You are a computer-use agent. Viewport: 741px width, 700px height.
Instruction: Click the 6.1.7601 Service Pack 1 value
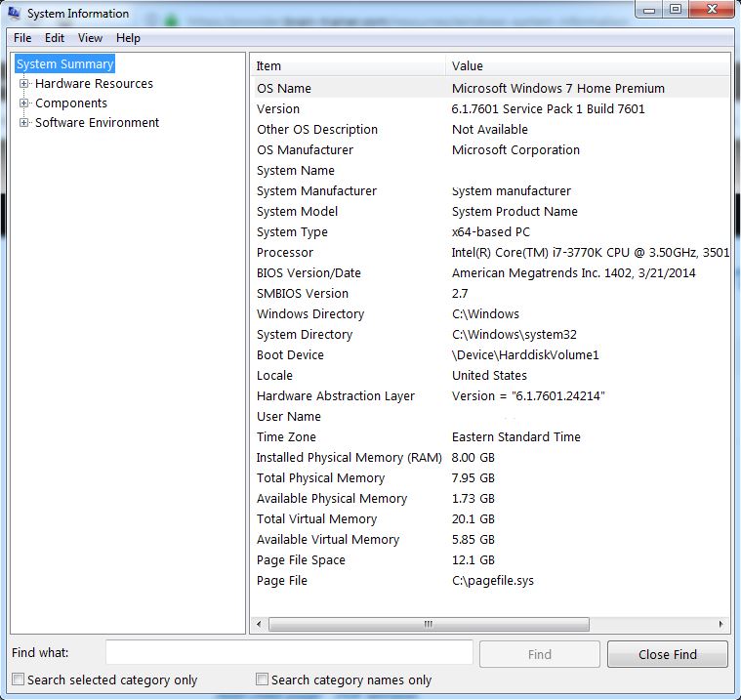click(549, 108)
